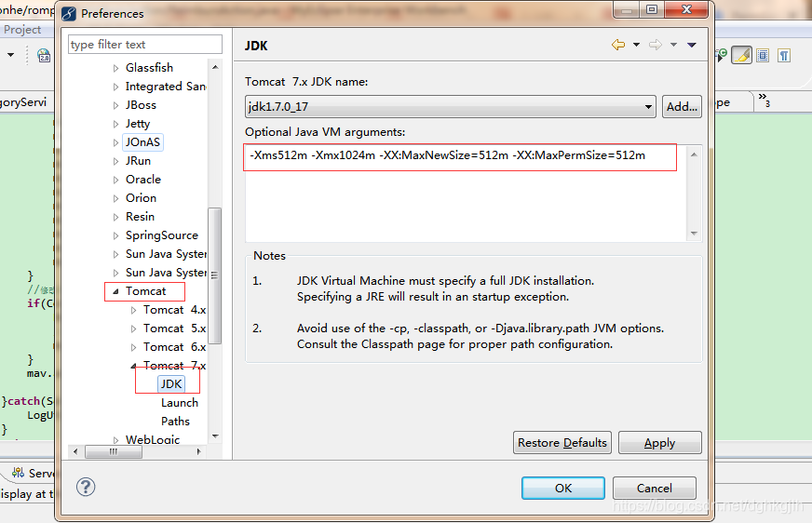Viewport: 812px width, 523px height.
Task: Select the JOnAS tree item
Action: pyautogui.click(x=142, y=142)
